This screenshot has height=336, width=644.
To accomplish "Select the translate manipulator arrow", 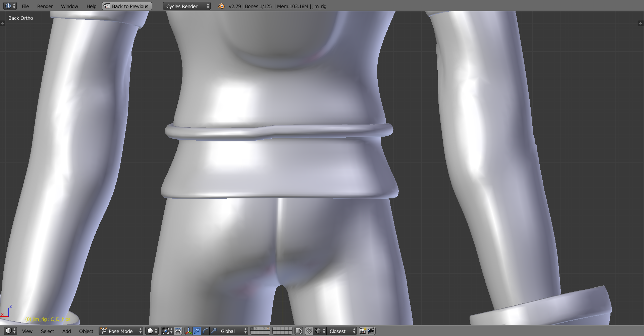I will pos(197,331).
